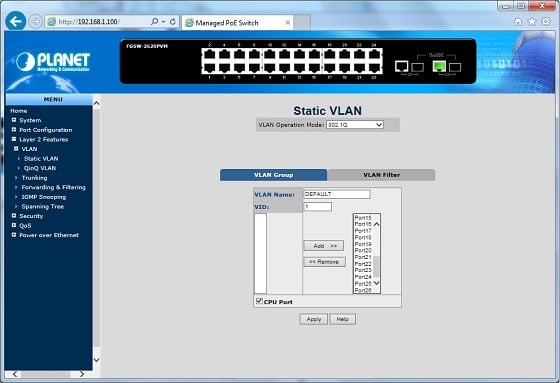The height and width of the screenshot is (383, 560).
Task: Click the Add >> button
Action: (x=324, y=246)
